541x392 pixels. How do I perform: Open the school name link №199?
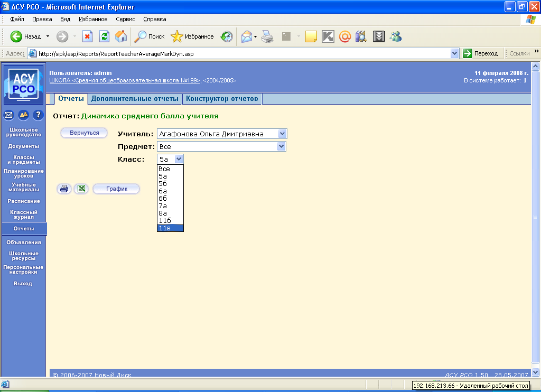coord(125,80)
